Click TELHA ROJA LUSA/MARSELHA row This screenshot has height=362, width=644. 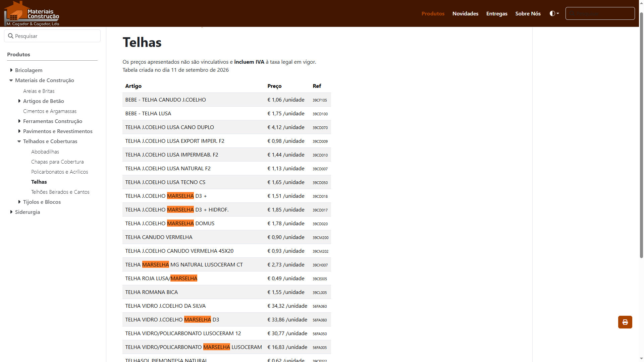pos(226,278)
